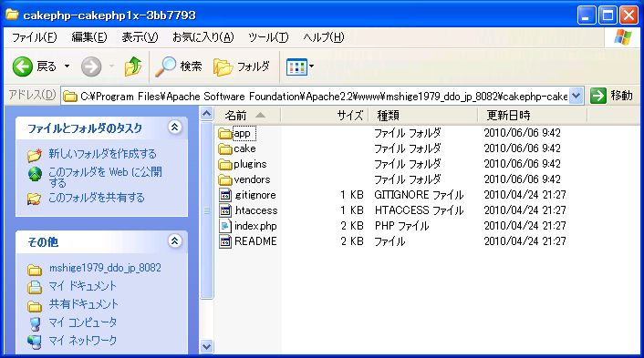Screen dimensions: 644x358
Task: Click the publish to Web globe icon
Action: [35, 174]
